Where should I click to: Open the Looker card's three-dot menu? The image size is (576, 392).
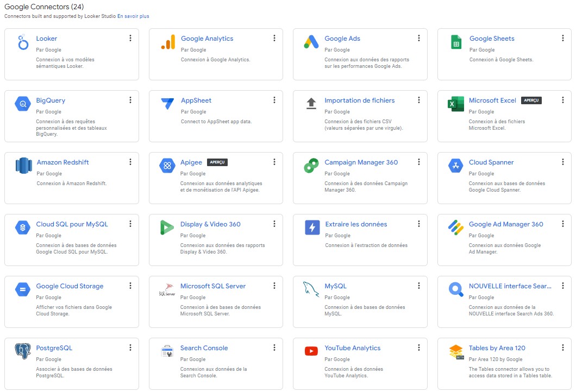click(130, 38)
